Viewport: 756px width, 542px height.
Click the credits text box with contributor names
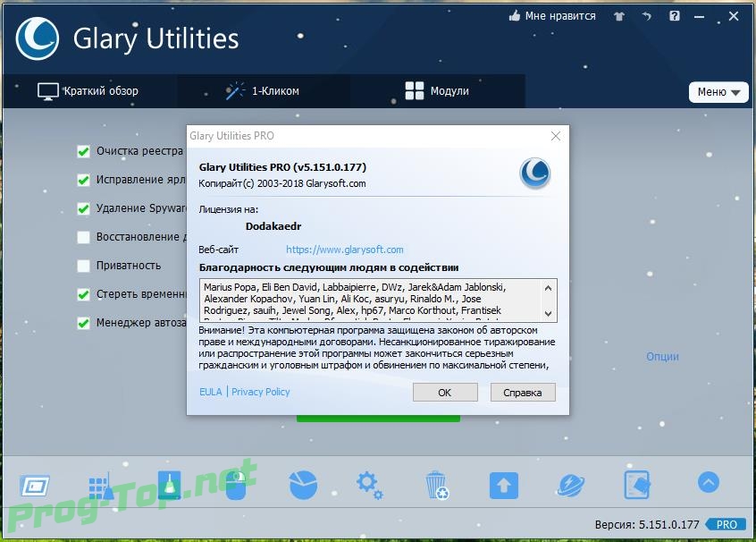coord(378,301)
